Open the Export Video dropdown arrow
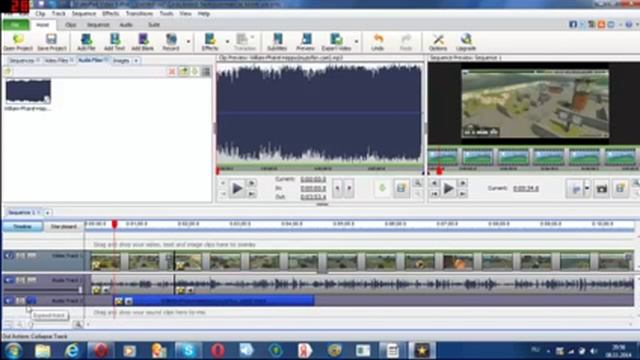Image resolution: width=640 pixels, height=360 pixels. [x=356, y=42]
